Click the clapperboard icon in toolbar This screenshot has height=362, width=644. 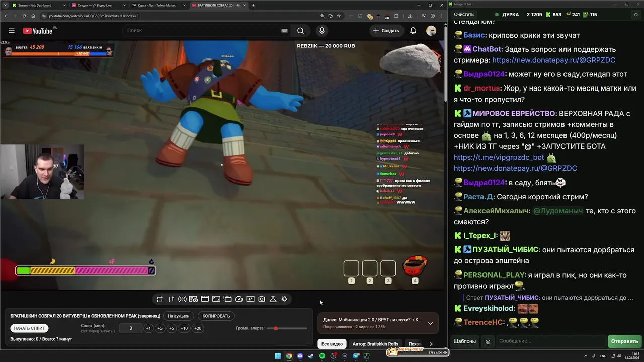(x=205, y=299)
